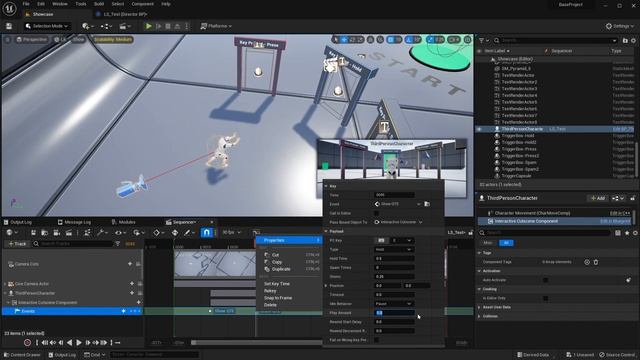This screenshot has width=640, height=360.
Task: Collapse the Tags section in Details
Action: pyautogui.click(x=480, y=253)
